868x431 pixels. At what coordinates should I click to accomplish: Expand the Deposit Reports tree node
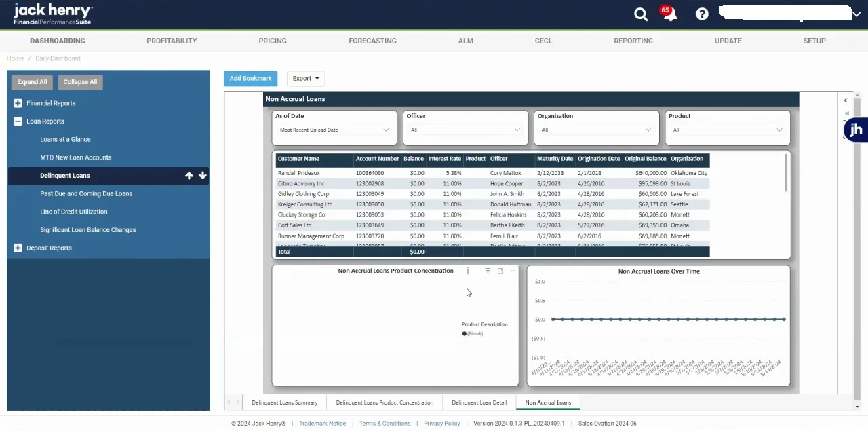tap(18, 248)
